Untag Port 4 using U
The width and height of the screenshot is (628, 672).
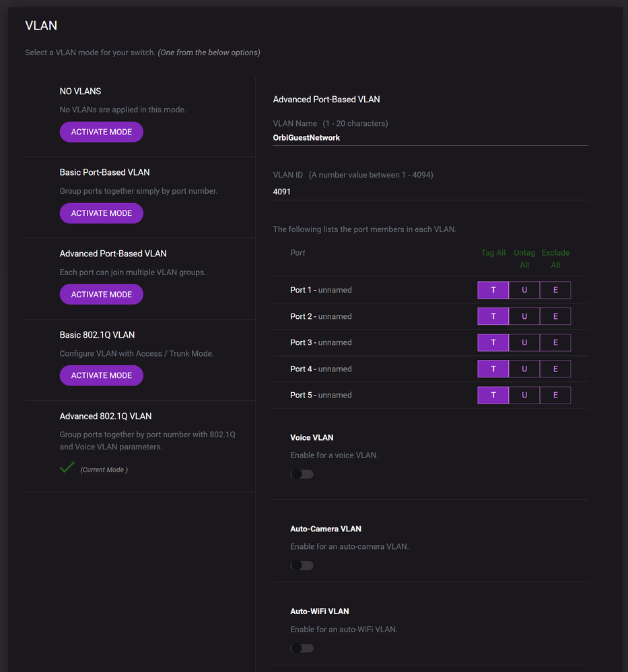coord(524,369)
